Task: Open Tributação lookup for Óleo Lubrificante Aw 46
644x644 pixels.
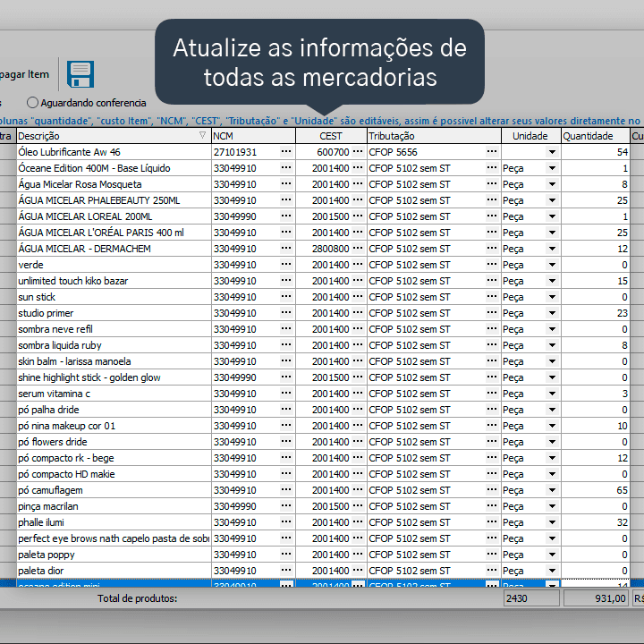Action: (x=492, y=152)
